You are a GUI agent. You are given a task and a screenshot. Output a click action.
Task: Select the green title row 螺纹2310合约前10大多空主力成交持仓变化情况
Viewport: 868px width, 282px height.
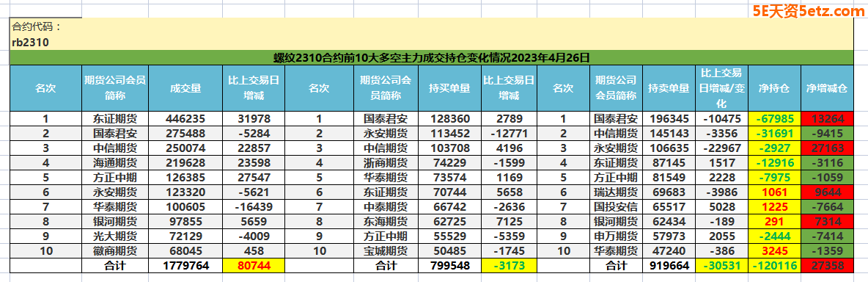click(x=433, y=57)
